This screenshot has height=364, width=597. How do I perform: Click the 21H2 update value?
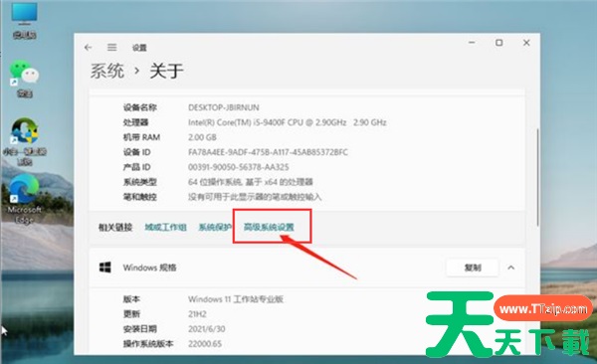click(197, 314)
